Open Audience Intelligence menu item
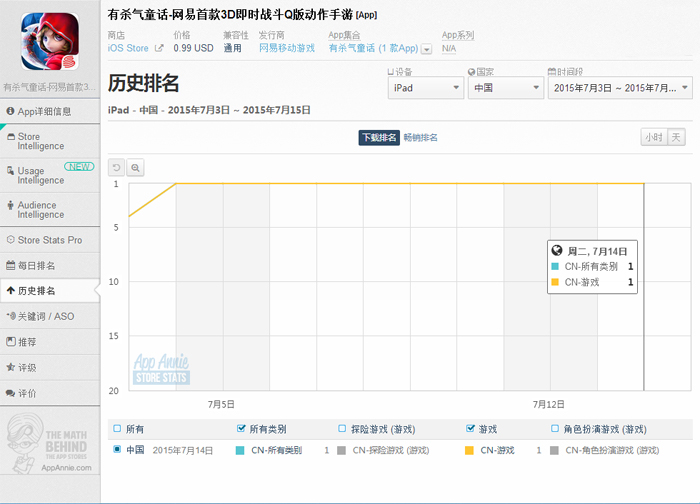700x504 pixels. pyautogui.click(x=50, y=210)
